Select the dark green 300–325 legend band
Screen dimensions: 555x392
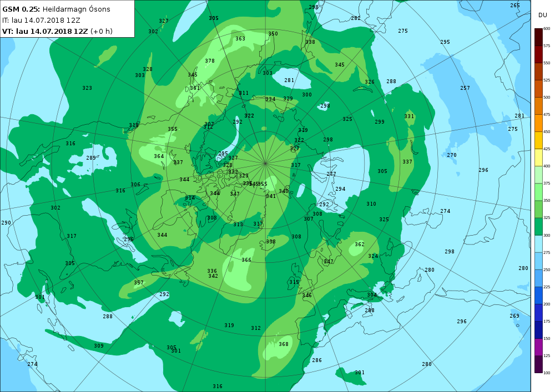tap(538, 227)
